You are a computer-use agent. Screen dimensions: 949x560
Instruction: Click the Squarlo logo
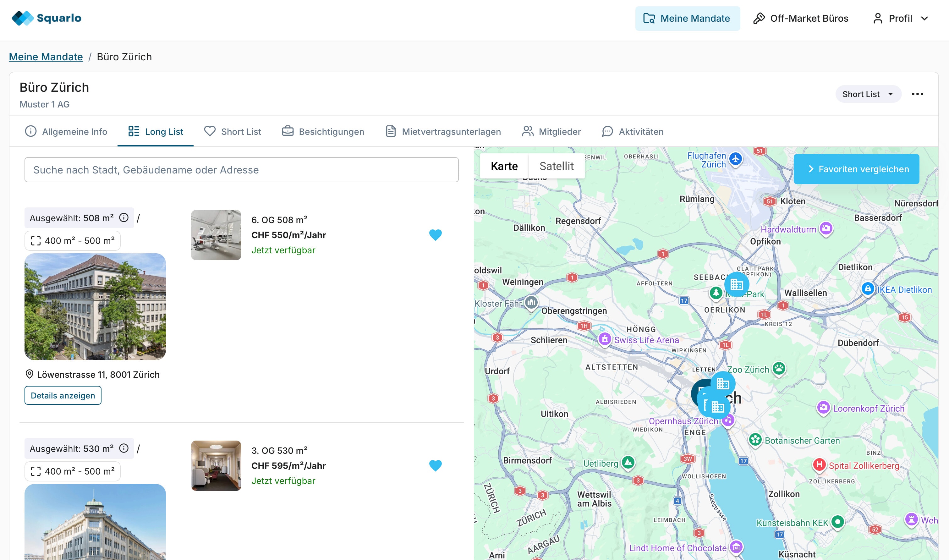coord(47,18)
